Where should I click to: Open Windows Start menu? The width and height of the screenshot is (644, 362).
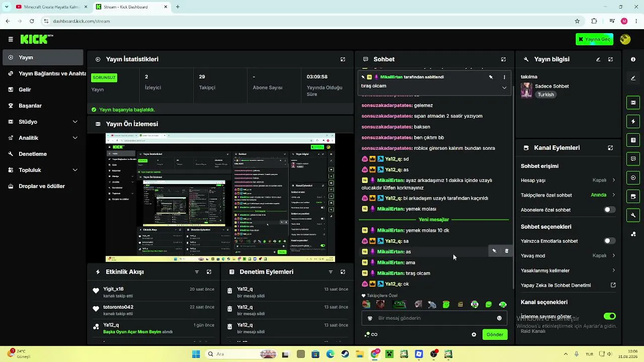(196, 354)
